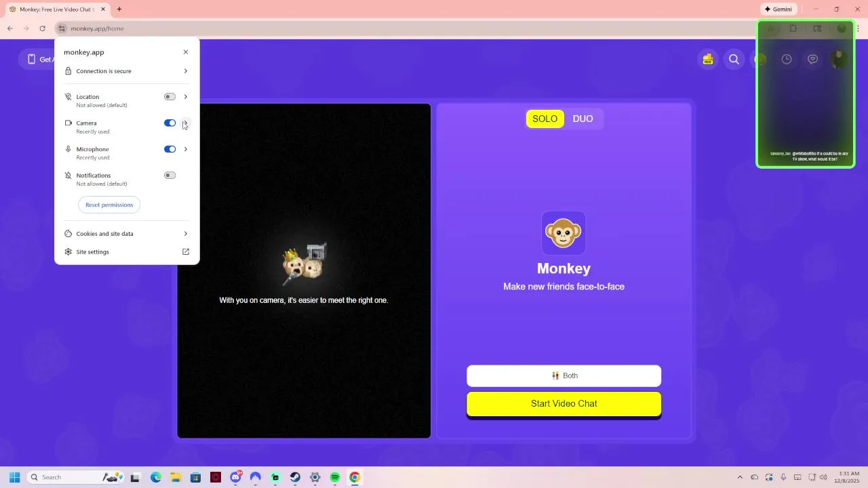
Task: Open the profile avatar in Monkey header
Action: click(x=840, y=59)
